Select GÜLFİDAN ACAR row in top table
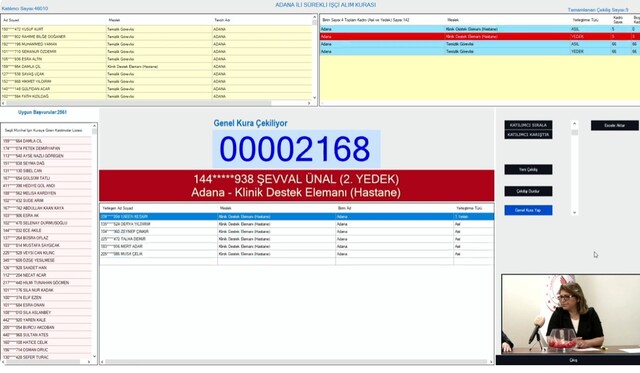This screenshot has width=640, height=373. coord(156,89)
